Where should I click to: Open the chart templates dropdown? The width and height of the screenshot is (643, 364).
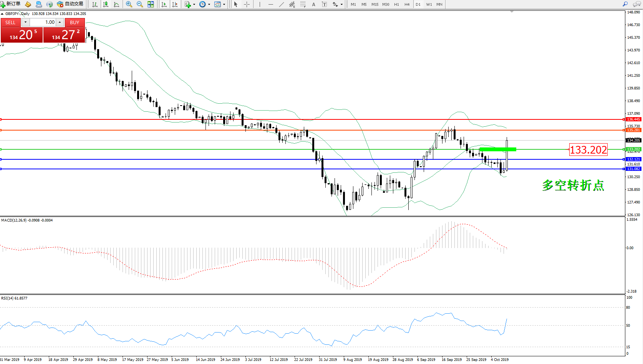224,5
